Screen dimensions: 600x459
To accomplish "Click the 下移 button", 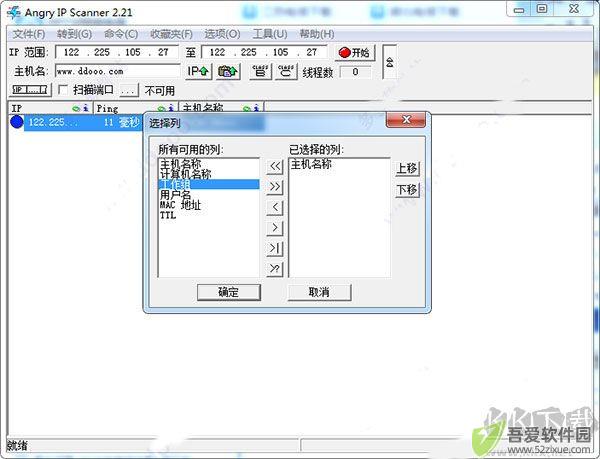I will (x=407, y=190).
